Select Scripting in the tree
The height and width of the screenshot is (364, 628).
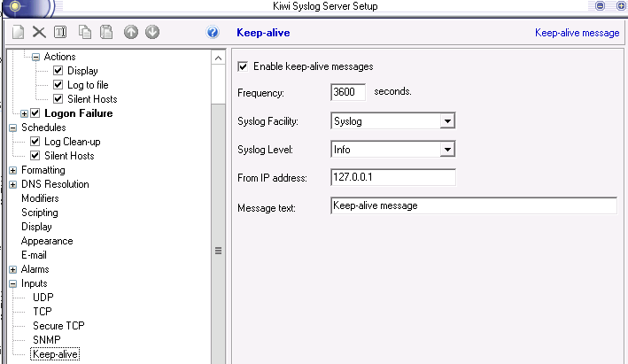click(40, 213)
